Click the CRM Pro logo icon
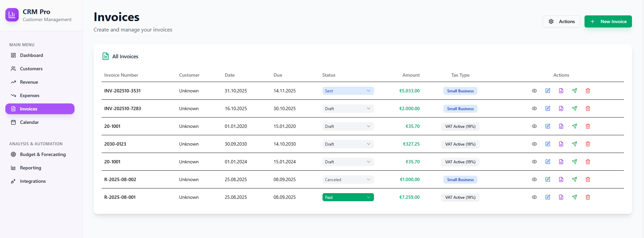The image size is (644, 238). point(12,15)
